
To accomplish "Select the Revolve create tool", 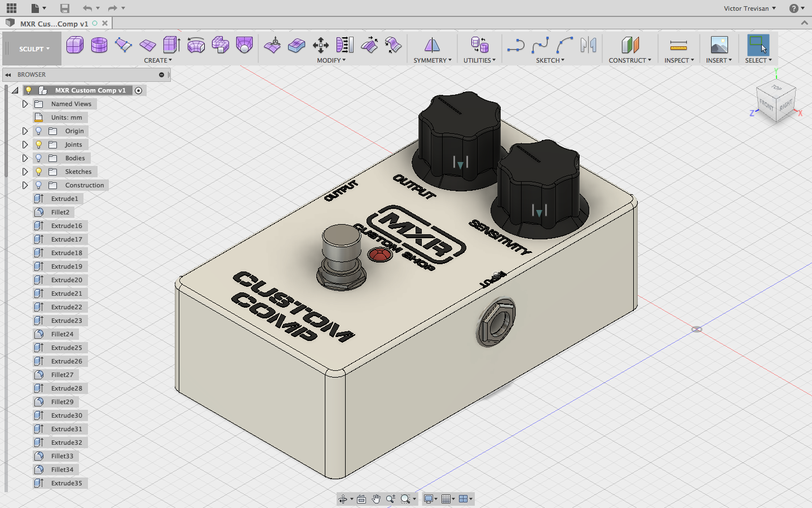I will pos(196,45).
